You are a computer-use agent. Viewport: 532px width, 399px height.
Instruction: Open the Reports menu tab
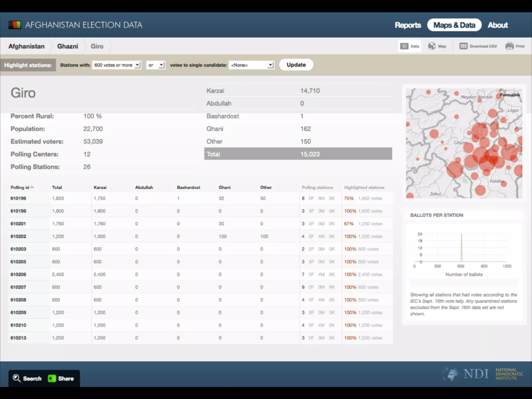point(408,25)
